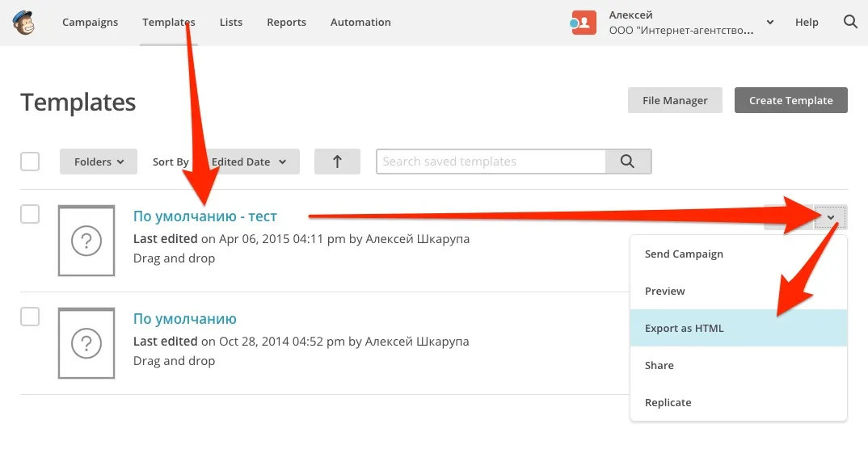Click the magnifier icon in top navigation

[x=850, y=22]
